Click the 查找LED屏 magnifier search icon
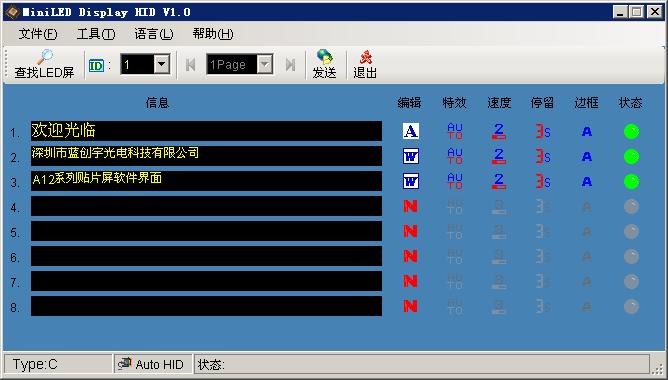Viewport: 668px width, 380px height. (x=44, y=57)
